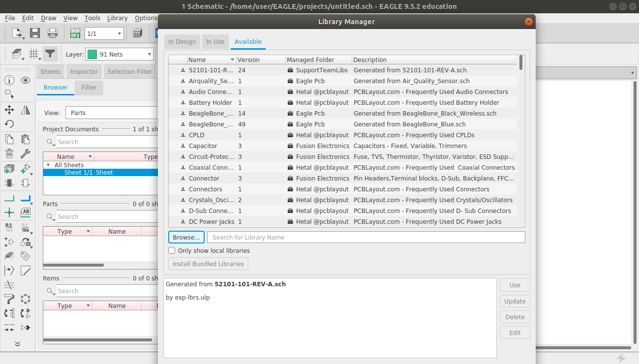The image size is (639, 364).
Task: Select the blue Bus drawing tool
Action: 26,199
